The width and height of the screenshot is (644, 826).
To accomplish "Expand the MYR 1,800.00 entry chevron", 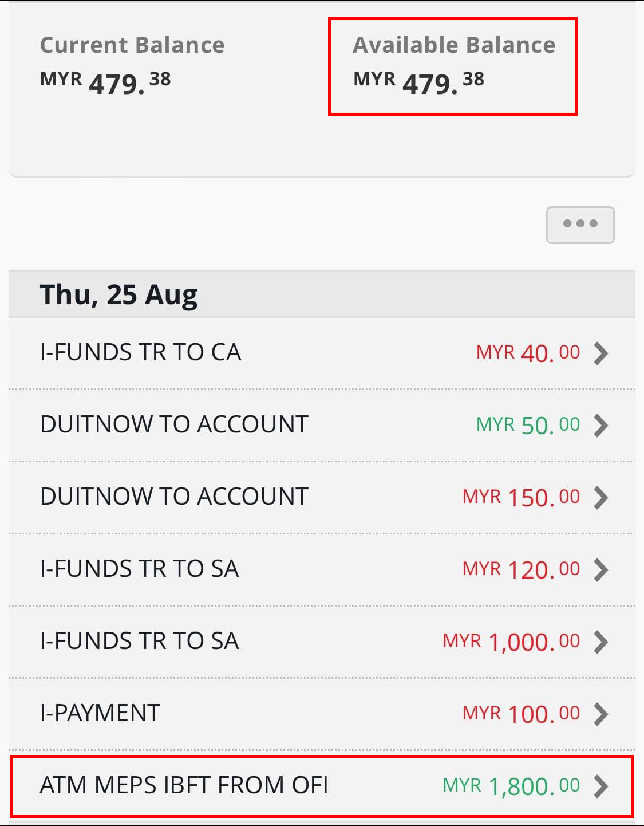I will click(x=600, y=786).
